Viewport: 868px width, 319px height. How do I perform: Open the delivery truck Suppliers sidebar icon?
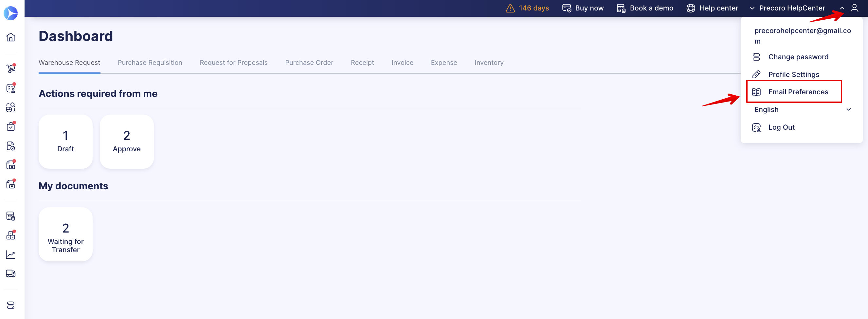coord(11,273)
